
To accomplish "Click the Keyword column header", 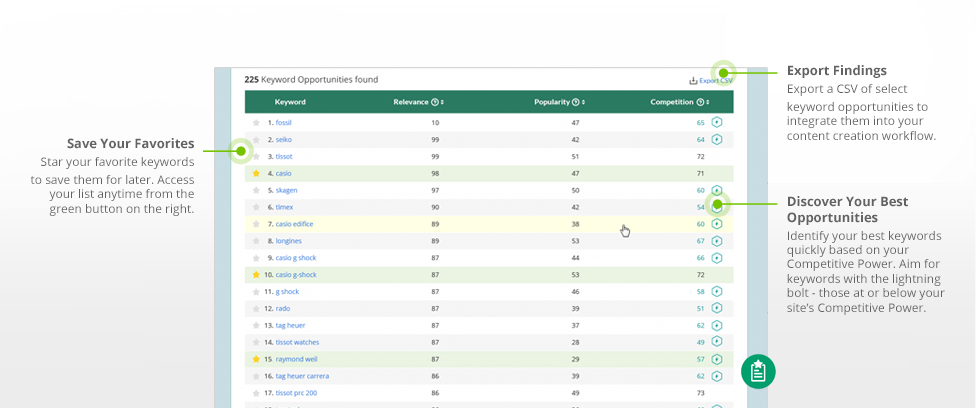I will click(290, 102).
